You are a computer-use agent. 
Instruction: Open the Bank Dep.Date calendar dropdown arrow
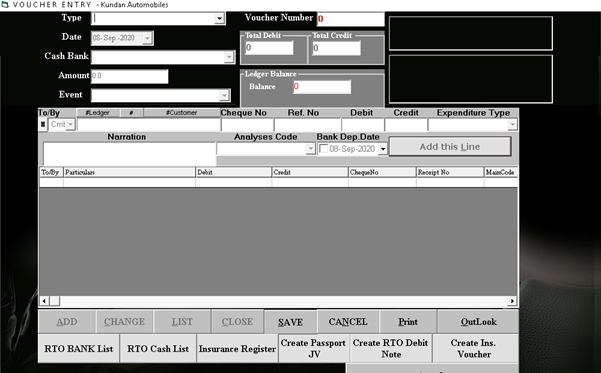(383, 149)
